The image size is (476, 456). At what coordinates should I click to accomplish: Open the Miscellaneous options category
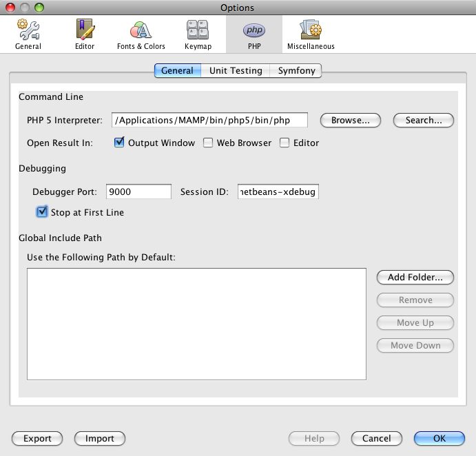[311, 34]
